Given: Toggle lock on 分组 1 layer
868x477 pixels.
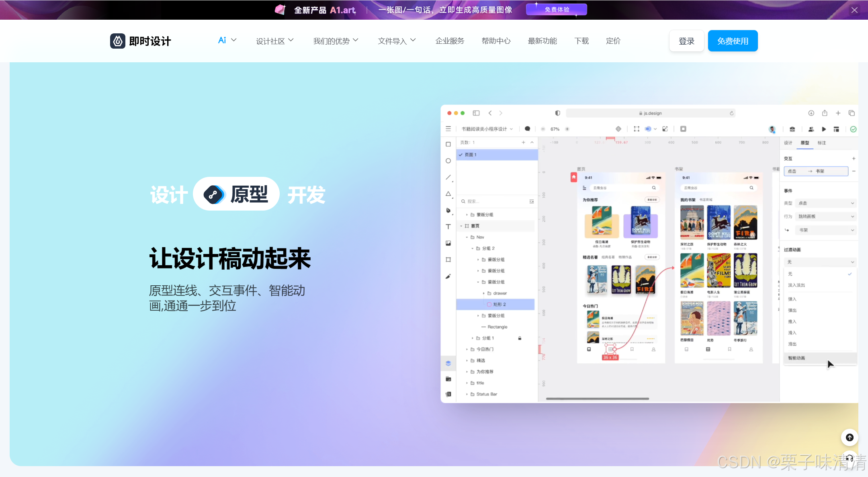Looking at the screenshot, I should click(520, 338).
